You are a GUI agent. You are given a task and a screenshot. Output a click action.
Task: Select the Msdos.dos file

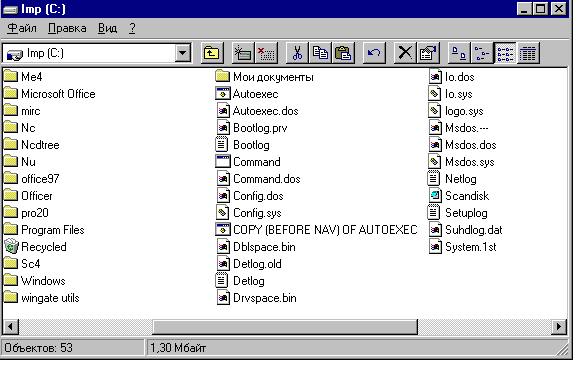pos(463,145)
